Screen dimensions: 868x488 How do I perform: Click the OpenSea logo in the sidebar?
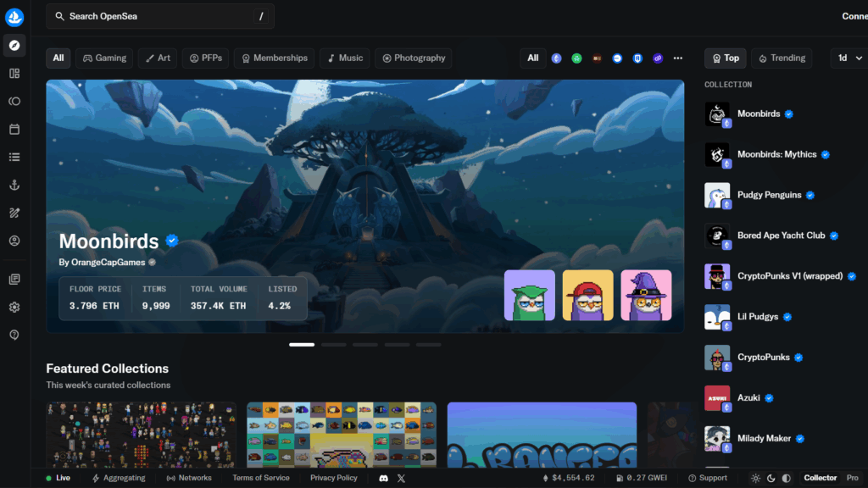tap(14, 17)
